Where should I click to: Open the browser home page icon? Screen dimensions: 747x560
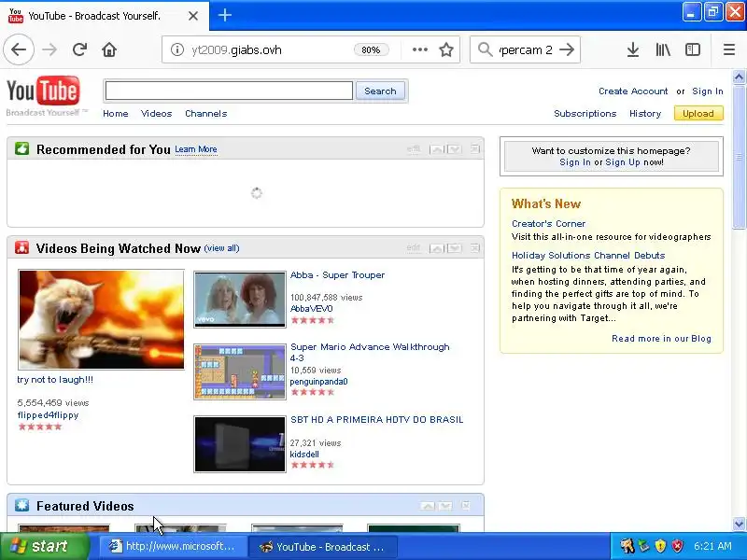click(109, 49)
